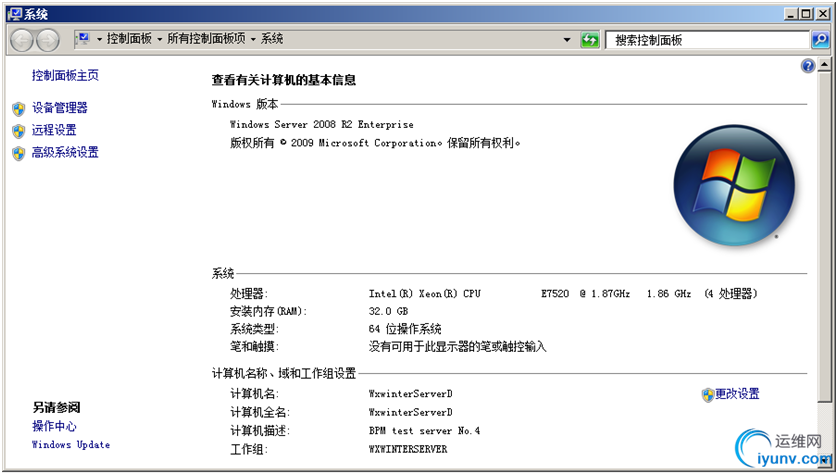The image size is (838, 475).
Task: Expand the dropdown arrow before 所有控制面板项
Action: click(x=160, y=40)
